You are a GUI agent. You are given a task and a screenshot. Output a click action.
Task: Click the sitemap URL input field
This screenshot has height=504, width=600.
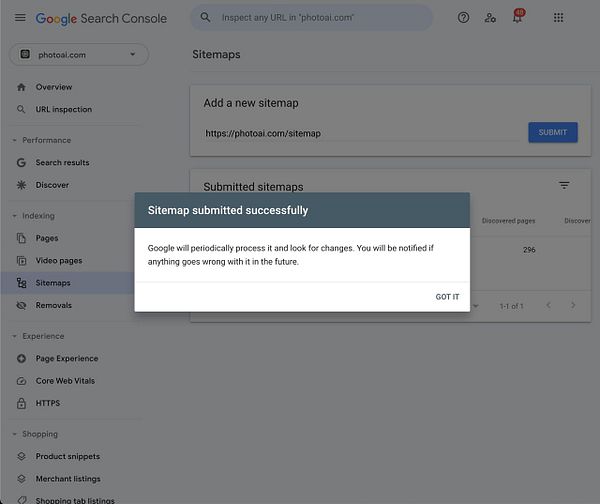click(361, 134)
